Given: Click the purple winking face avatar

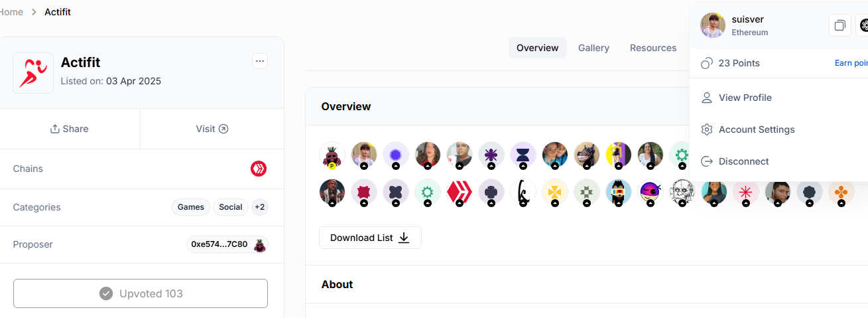Looking at the screenshot, I should (651, 192).
